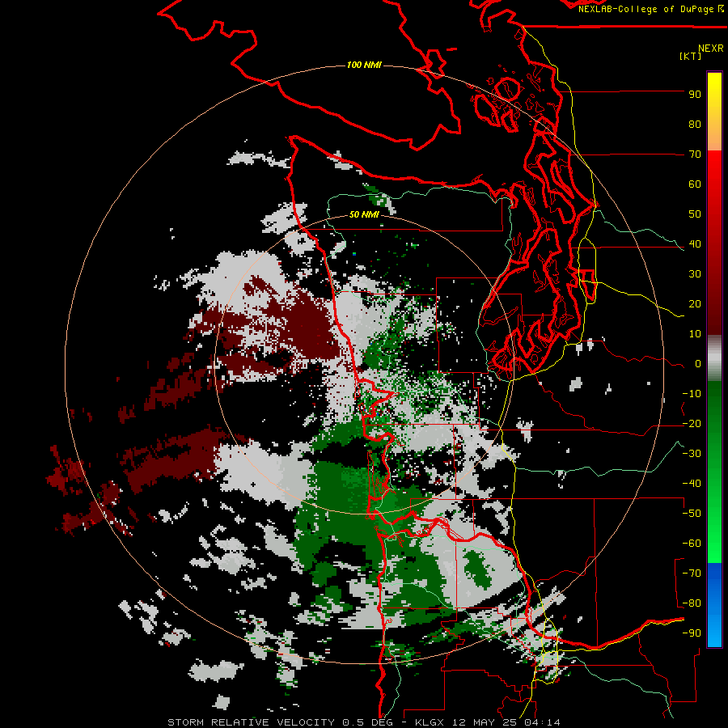This screenshot has width=728, height=728.
Task: Click the 04:14 timestamp in the caption
Action: (x=542, y=722)
